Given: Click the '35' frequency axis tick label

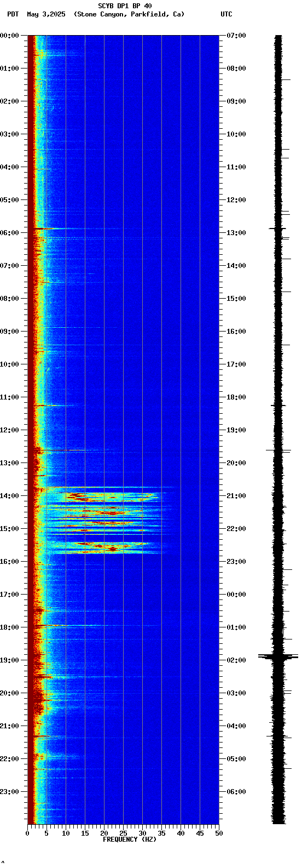Looking at the screenshot, I should coord(161,833).
